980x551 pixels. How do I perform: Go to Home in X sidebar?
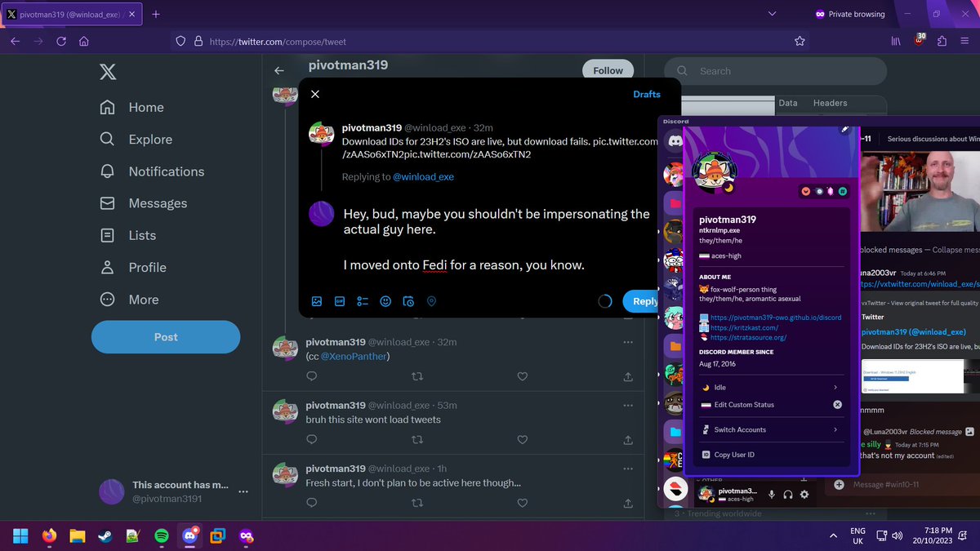(131, 107)
